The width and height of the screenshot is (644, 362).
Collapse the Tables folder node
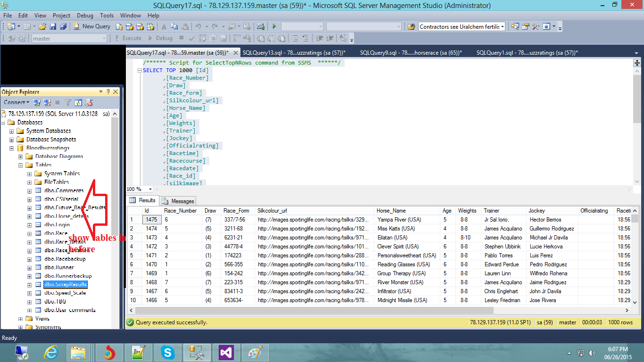pos(21,165)
